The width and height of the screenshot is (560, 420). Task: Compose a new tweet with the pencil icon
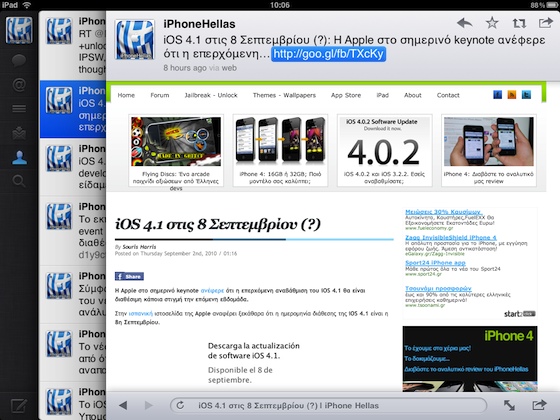pyautogui.click(x=19, y=406)
